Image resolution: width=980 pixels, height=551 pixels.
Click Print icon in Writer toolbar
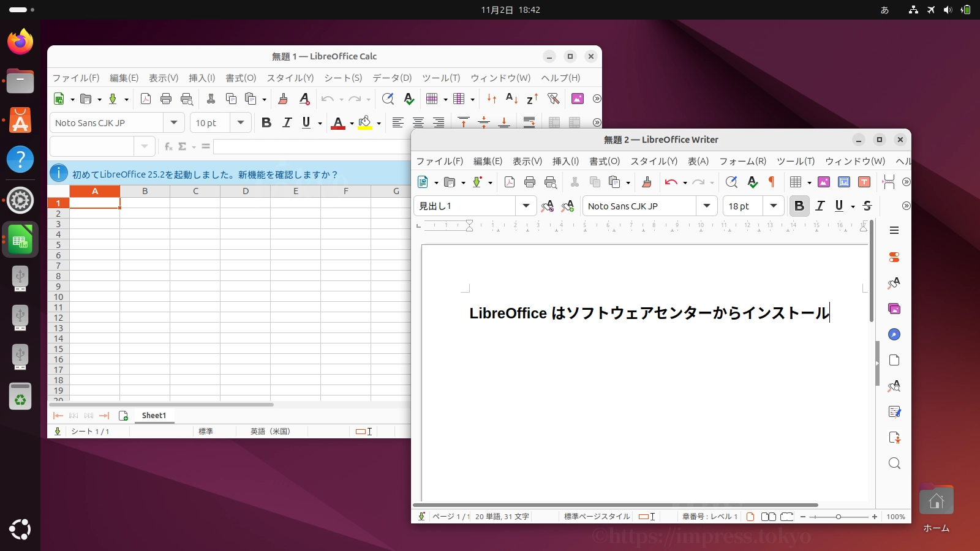tap(530, 182)
